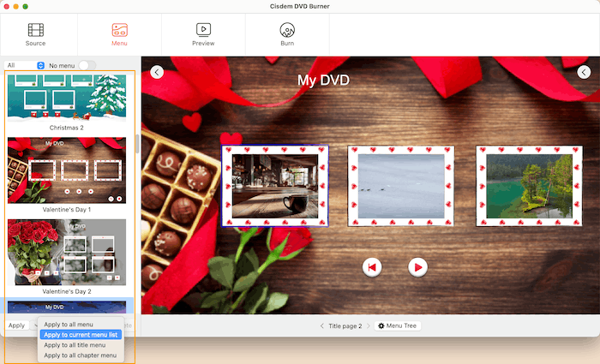Go to previous title page chevron

pyautogui.click(x=322, y=326)
